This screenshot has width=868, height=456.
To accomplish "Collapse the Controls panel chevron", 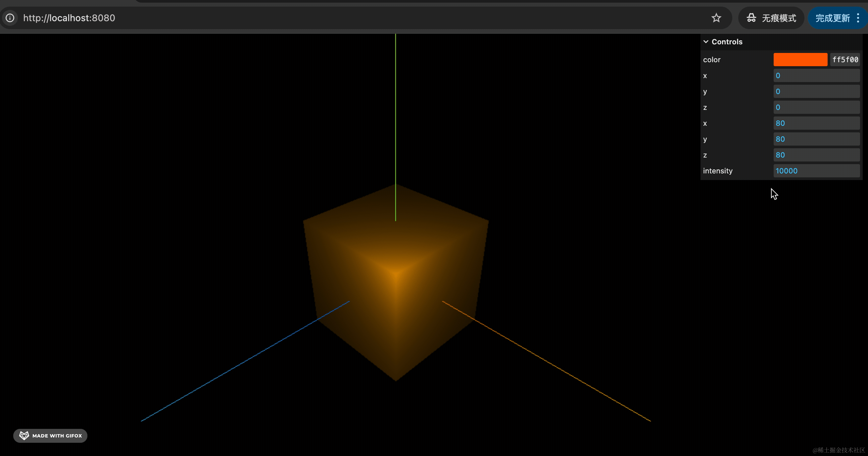I will (x=706, y=42).
